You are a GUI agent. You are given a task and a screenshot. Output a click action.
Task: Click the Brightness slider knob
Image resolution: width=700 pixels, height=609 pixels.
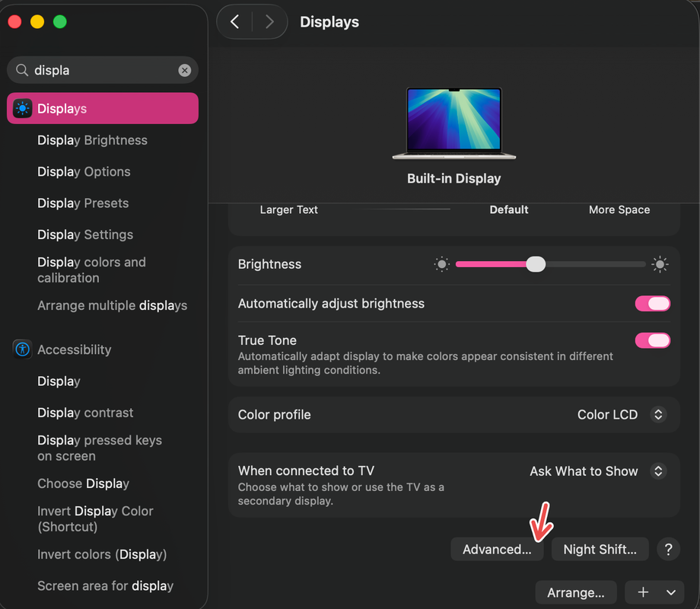[536, 264]
